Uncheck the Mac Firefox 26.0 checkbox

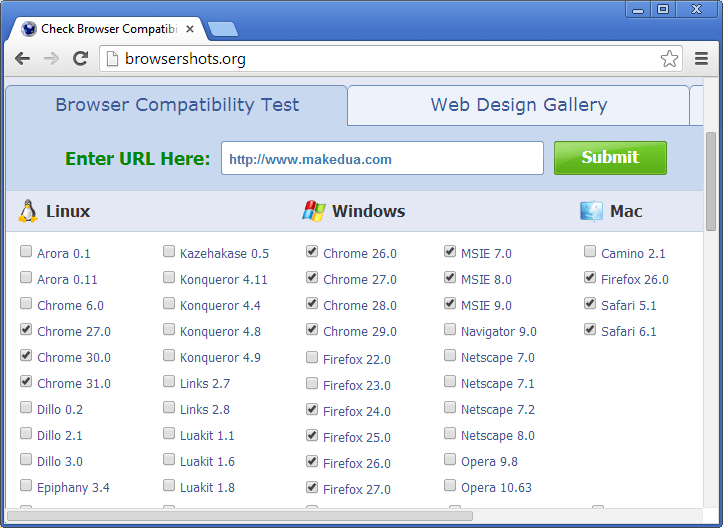(590, 277)
